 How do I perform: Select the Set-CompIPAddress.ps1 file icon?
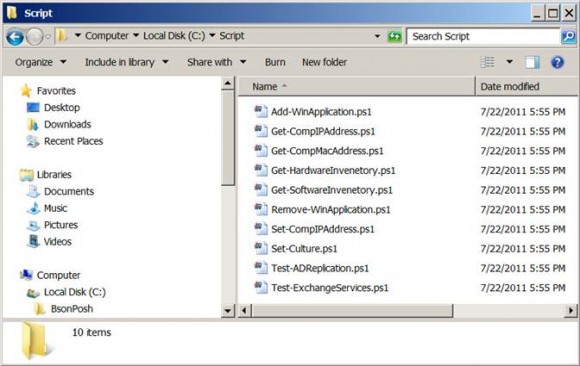click(x=260, y=229)
